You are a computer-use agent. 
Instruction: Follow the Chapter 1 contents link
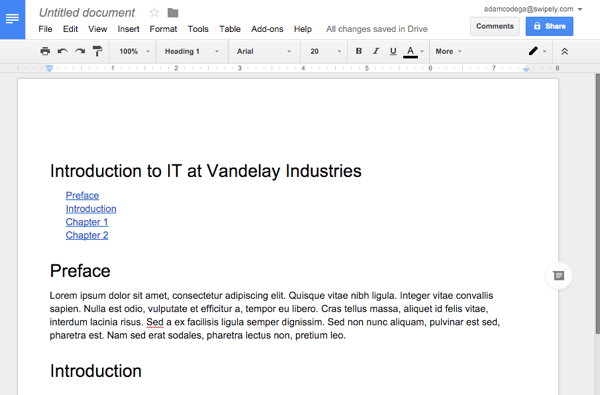pos(87,222)
